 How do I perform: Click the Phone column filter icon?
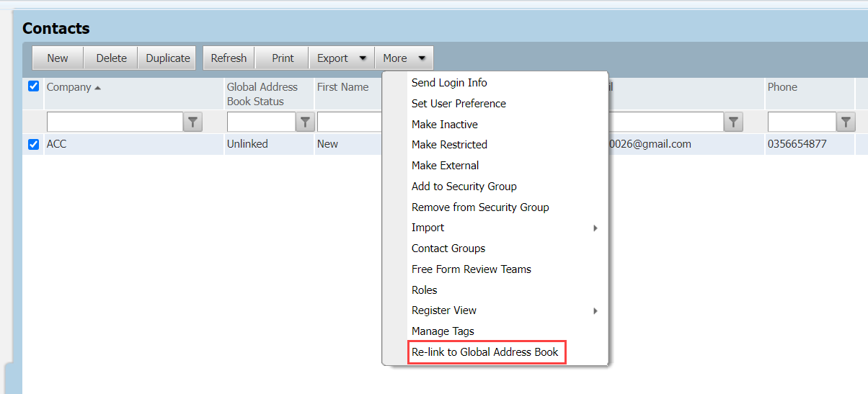click(846, 122)
